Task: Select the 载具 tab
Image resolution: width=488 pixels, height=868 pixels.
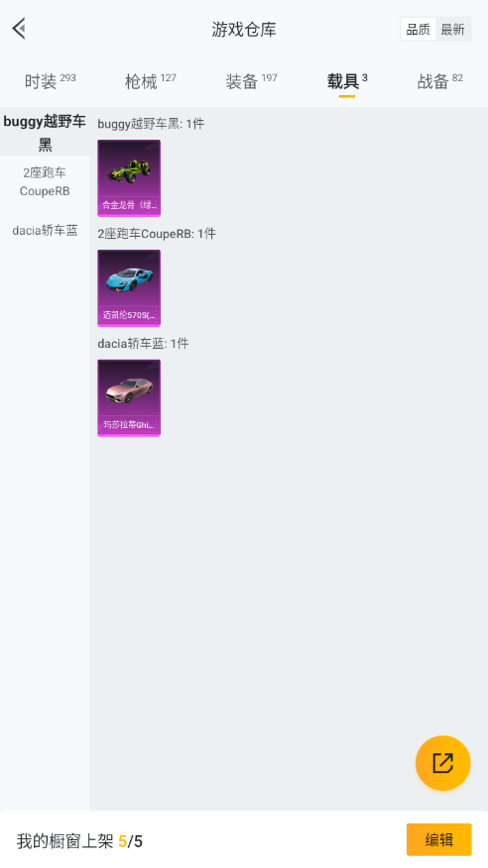Action: pyautogui.click(x=347, y=81)
